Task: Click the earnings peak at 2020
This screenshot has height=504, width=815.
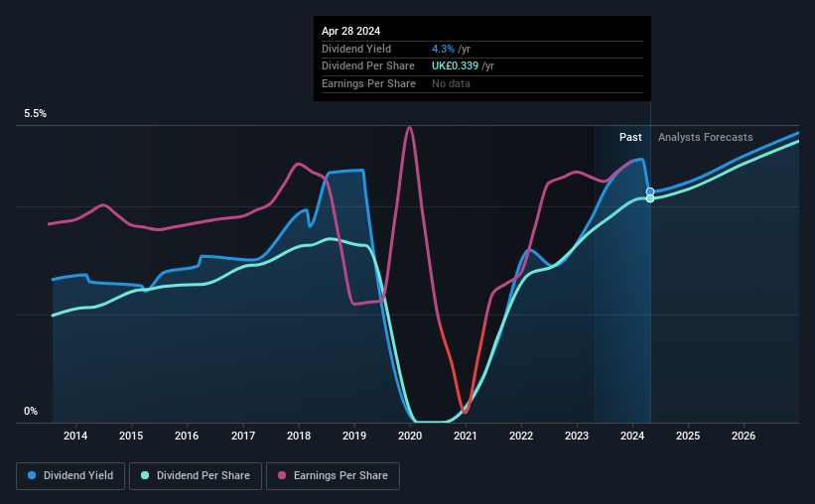Action: click(x=410, y=128)
